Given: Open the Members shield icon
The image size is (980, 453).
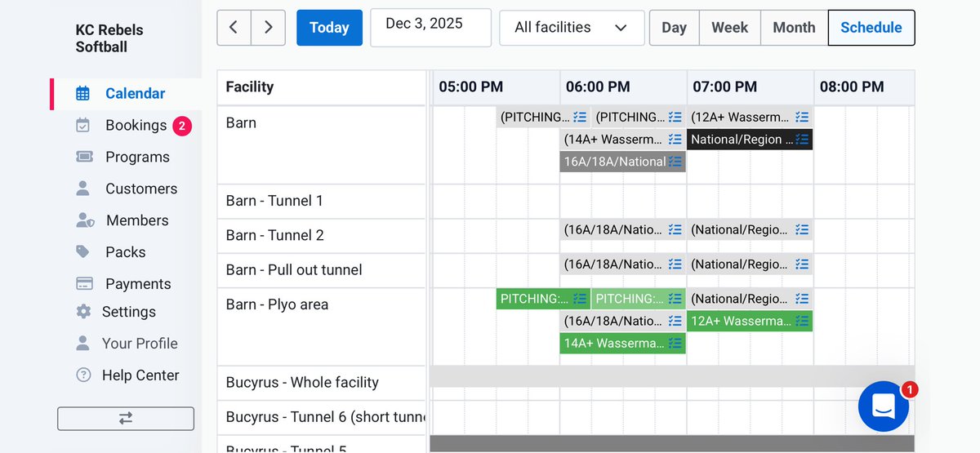Looking at the screenshot, I should pyautogui.click(x=85, y=220).
